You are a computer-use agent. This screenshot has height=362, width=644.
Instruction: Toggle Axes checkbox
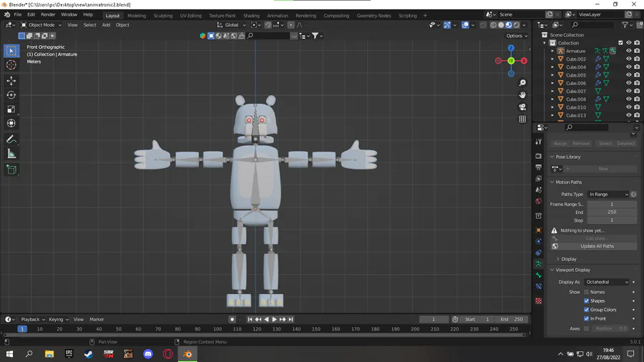(x=586, y=328)
